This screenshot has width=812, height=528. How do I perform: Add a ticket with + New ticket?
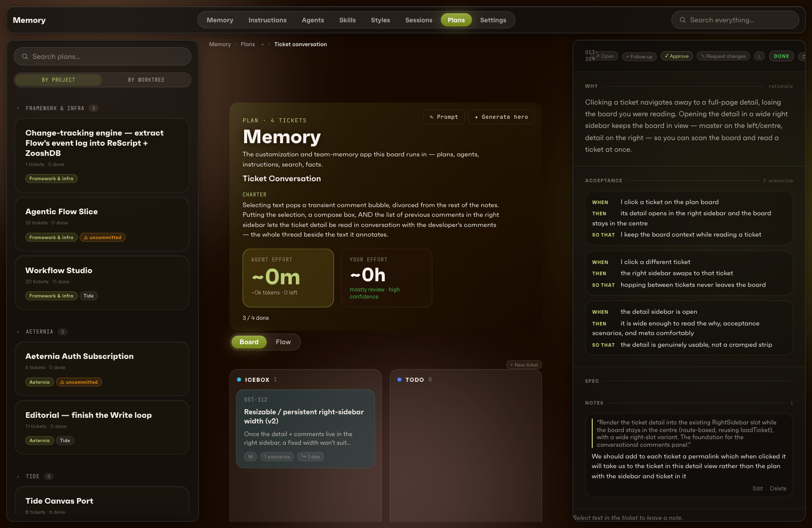[x=524, y=365]
